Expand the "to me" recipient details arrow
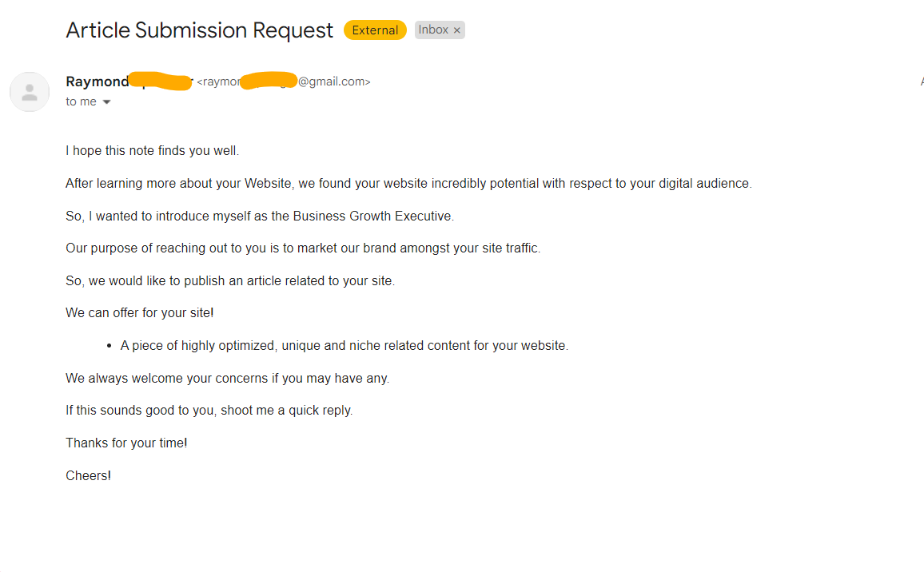 [106, 102]
